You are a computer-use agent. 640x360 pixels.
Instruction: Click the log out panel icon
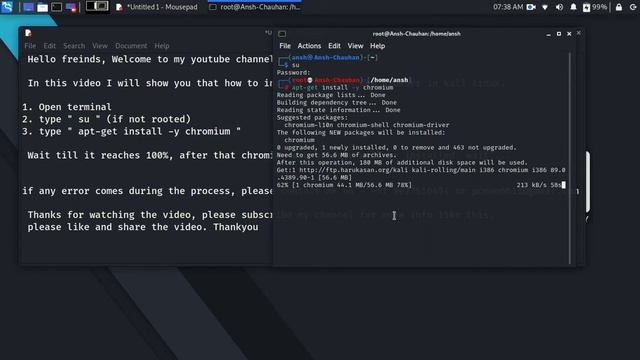633,7
